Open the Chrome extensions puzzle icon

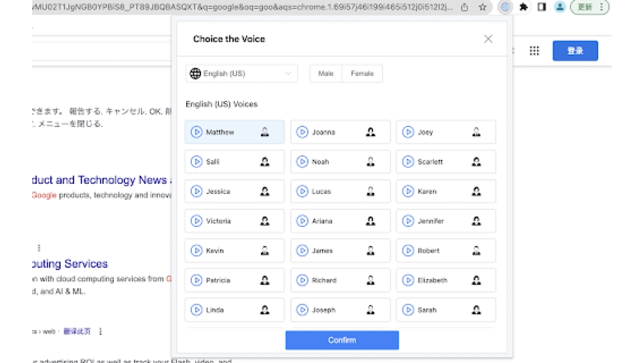(524, 7)
